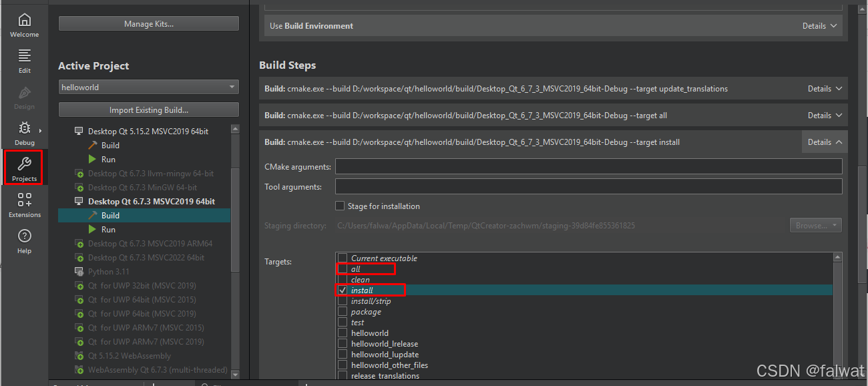The width and height of the screenshot is (868, 386).
Task: Open the Projects mode
Action: click(24, 168)
